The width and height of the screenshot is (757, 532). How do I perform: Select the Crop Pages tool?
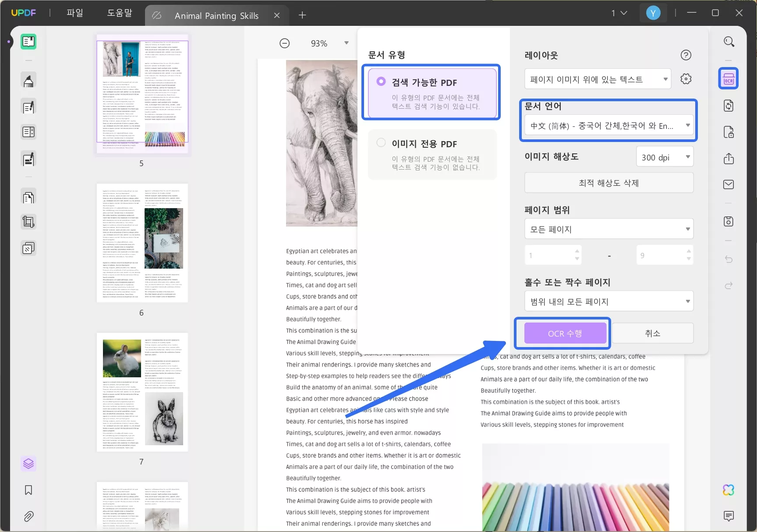tap(28, 222)
